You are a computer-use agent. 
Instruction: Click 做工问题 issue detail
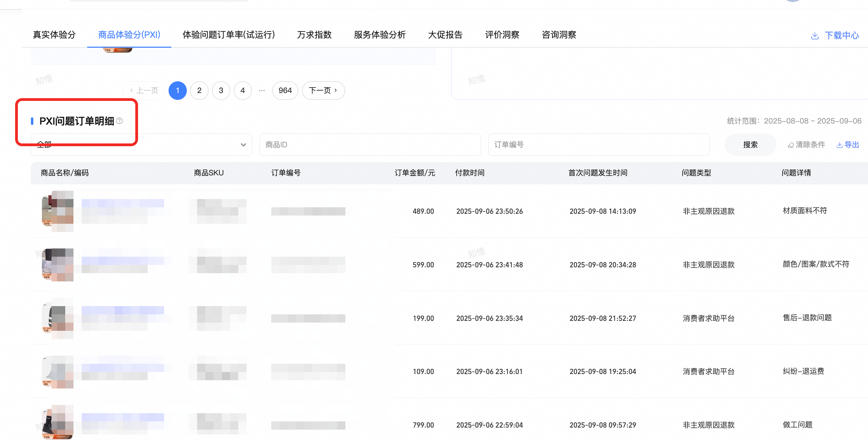coord(798,424)
